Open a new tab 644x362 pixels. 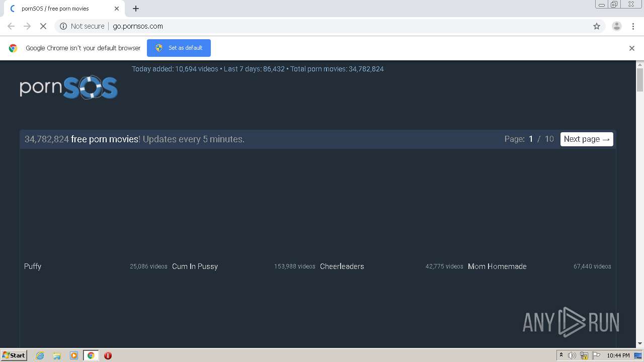pos(136,9)
